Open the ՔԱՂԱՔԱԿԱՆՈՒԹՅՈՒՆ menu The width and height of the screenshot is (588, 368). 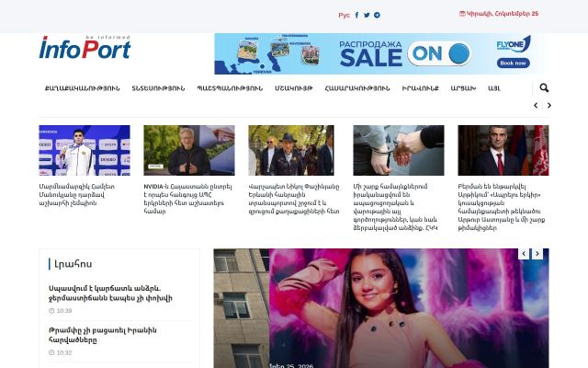click(x=82, y=88)
